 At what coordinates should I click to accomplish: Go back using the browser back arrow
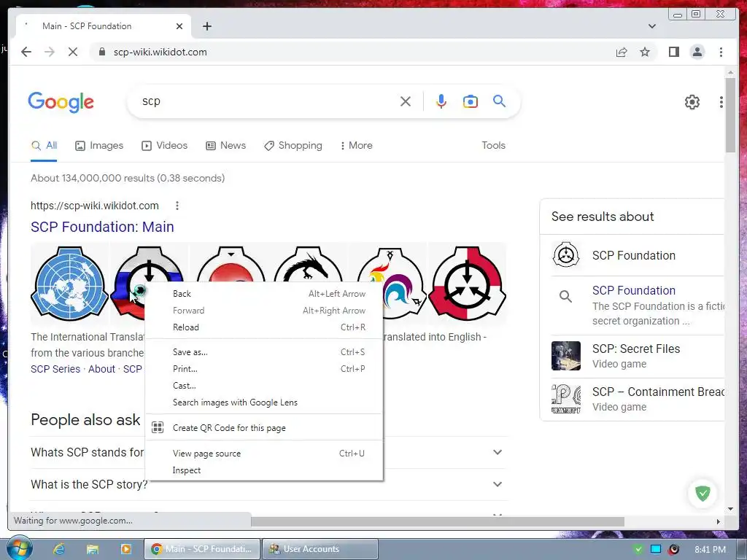pos(26,52)
